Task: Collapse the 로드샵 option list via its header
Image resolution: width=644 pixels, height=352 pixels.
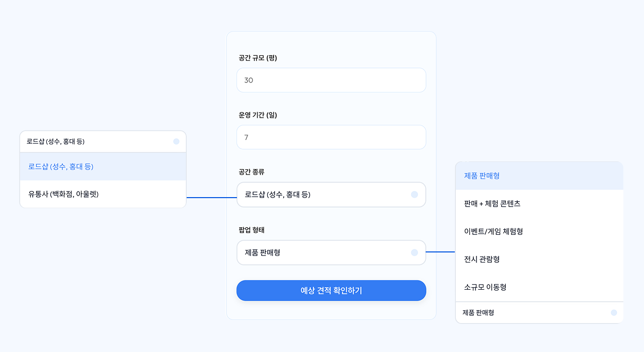Action: (x=101, y=142)
